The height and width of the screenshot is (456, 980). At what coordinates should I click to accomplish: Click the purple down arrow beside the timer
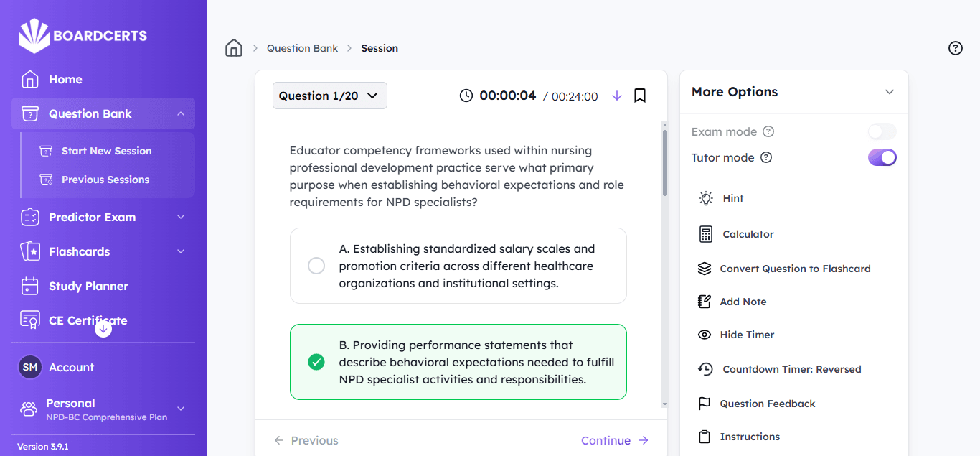(617, 96)
